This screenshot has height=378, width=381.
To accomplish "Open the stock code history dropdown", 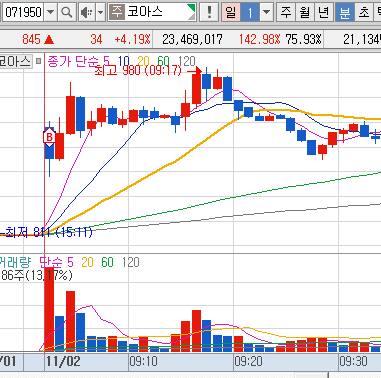I will tap(50, 12).
